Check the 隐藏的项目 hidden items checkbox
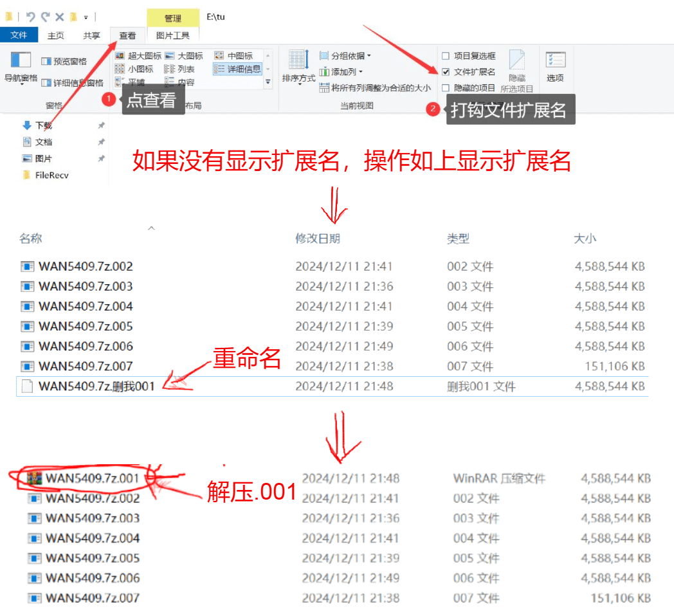Image resolution: width=674 pixels, height=616 pixels. (446, 87)
